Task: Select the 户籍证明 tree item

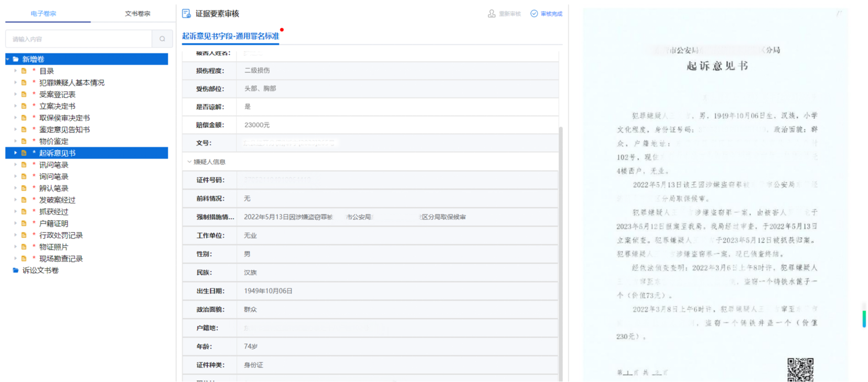Action: [54, 223]
